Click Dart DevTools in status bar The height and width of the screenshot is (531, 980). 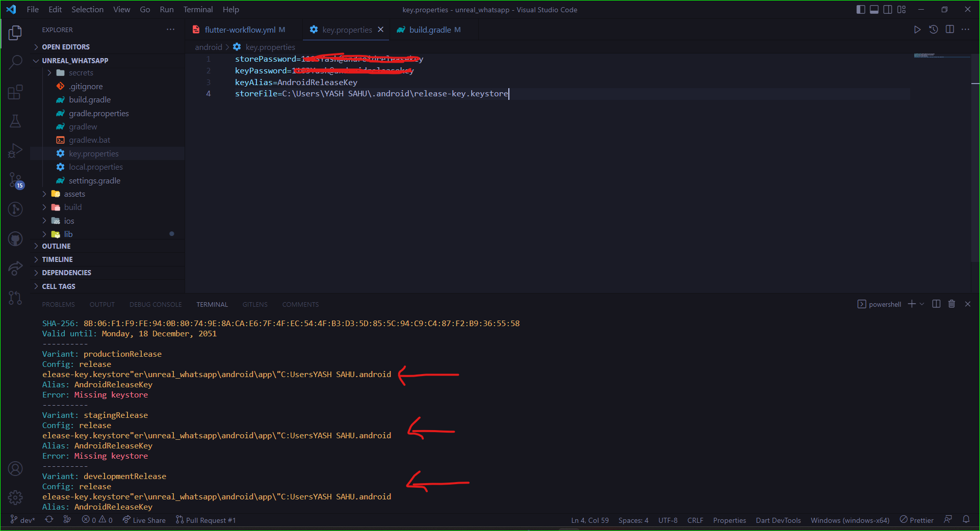tap(778, 520)
